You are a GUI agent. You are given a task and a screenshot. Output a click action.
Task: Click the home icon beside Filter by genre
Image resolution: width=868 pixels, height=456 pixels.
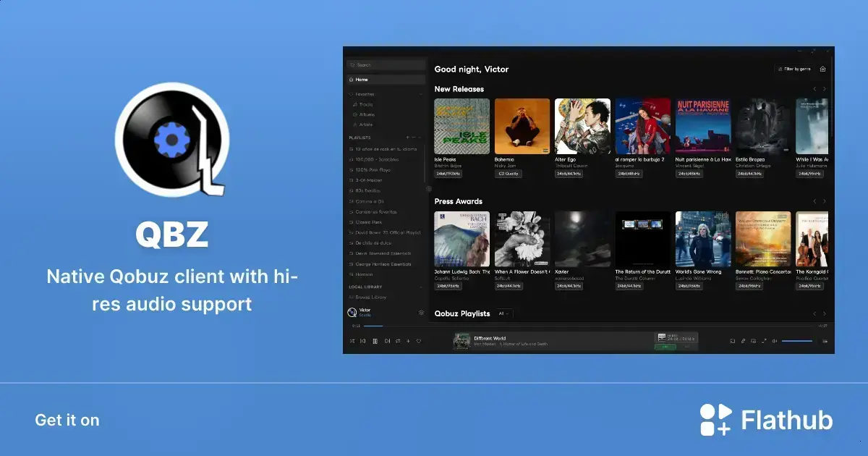[x=822, y=69]
